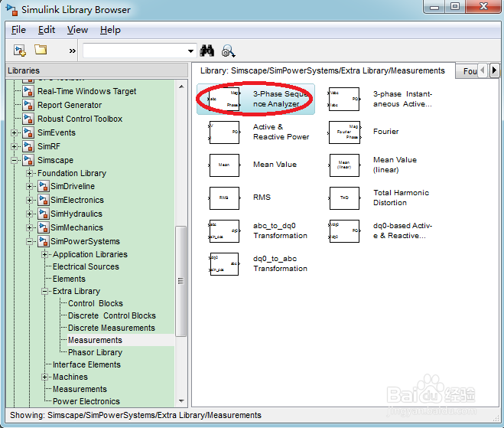Viewport: 504px width, 428px height.
Task: Click the new model toolbar icon
Action: [20, 51]
